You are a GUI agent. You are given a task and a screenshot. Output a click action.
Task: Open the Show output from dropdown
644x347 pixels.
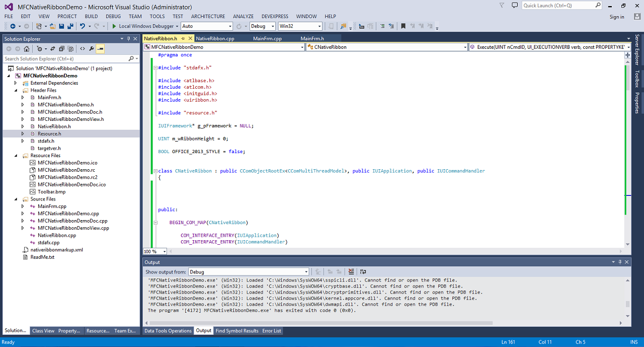[249, 272]
